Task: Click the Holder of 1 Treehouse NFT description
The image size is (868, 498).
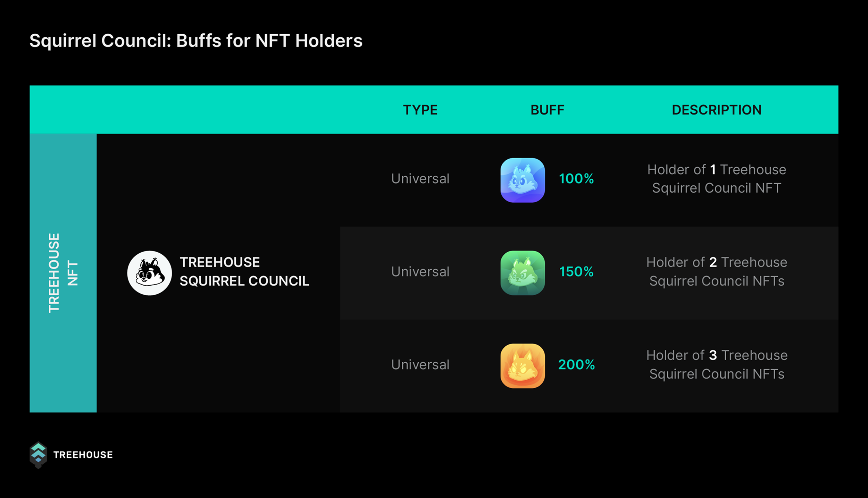Action: pyautogui.click(x=717, y=179)
